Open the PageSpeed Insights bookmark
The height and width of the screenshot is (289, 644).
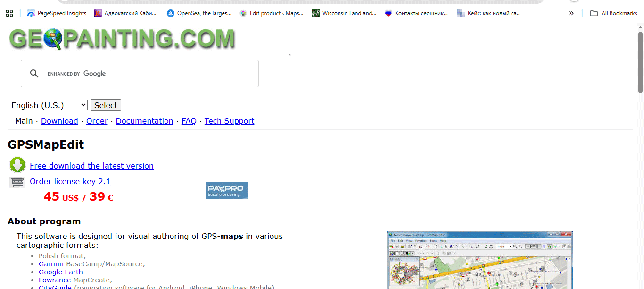click(x=57, y=13)
